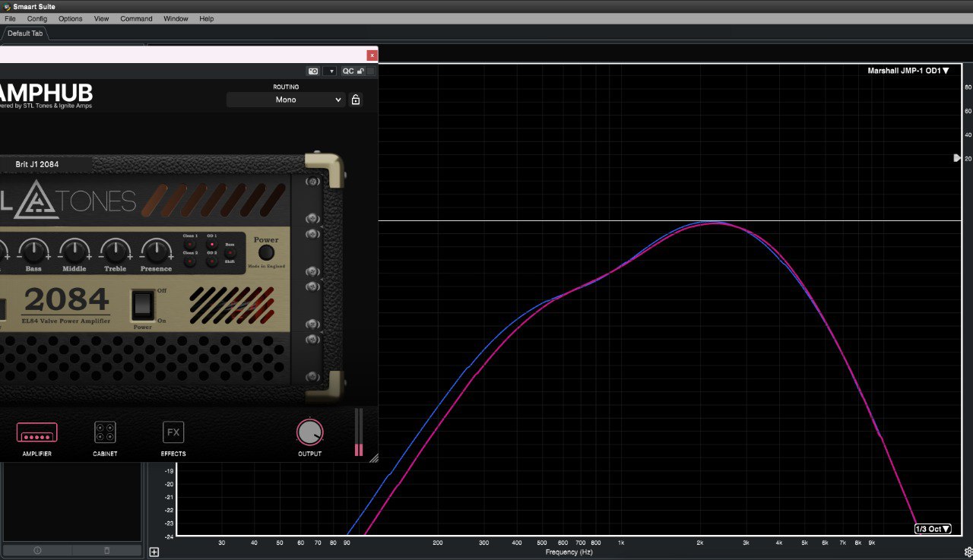Viewport: 973px width, 560px height.
Task: Select the Default Tab
Action: (x=25, y=33)
